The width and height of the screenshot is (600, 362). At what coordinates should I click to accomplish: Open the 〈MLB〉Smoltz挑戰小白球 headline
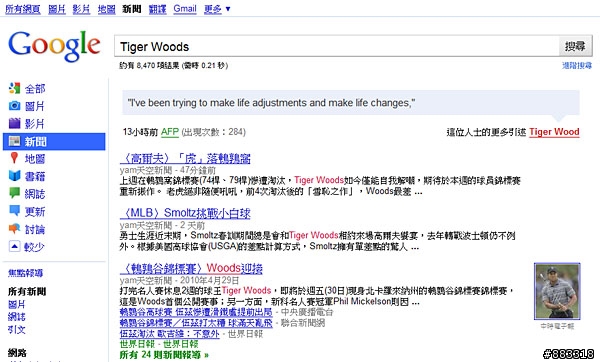[185, 213]
